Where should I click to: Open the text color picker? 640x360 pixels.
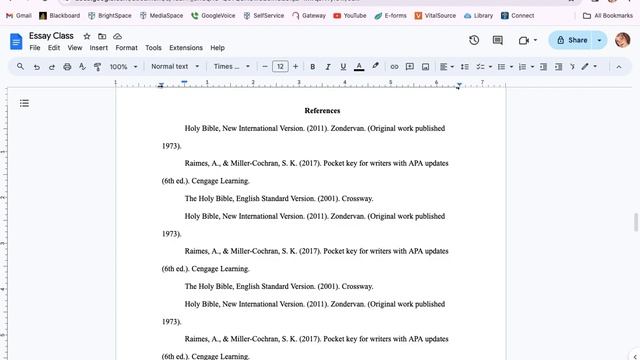click(x=359, y=67)
